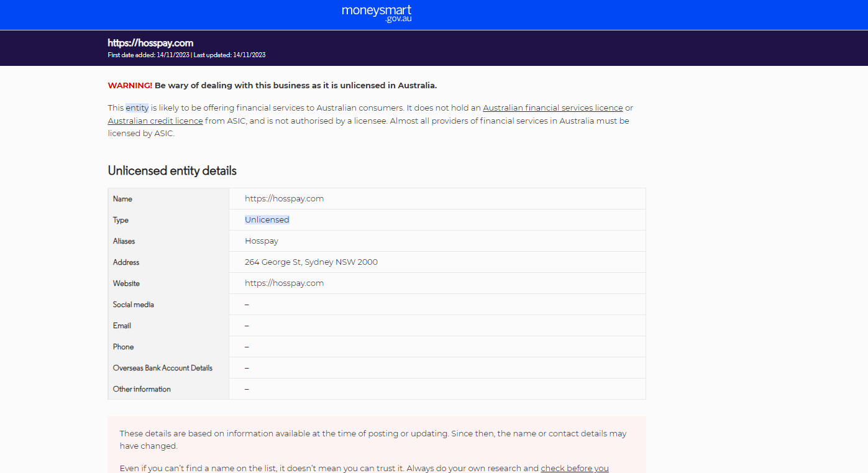The height and width of the screenshot is (473, 868).
Task: Click the Social media row label
Action: pyautogui.click(x=134, y=305)
